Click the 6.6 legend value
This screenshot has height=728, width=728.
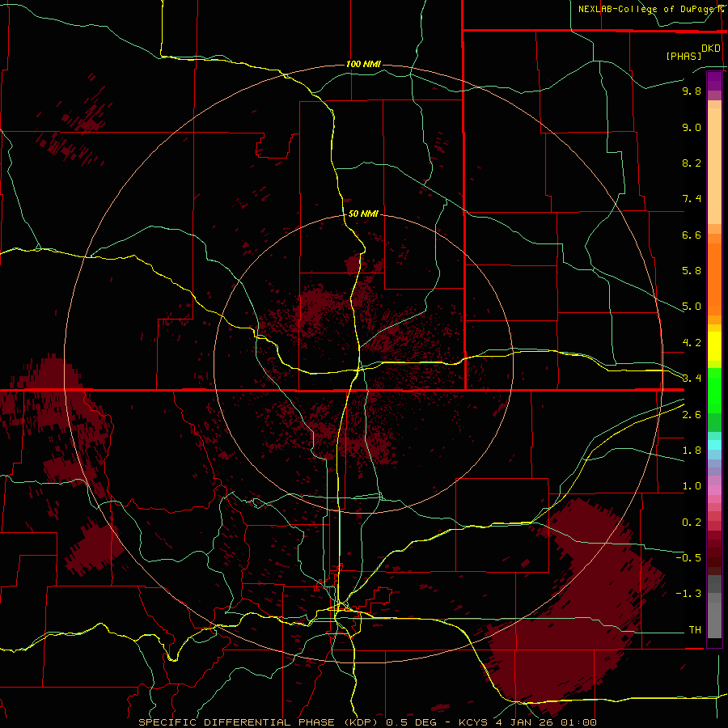tap(692, 235)
